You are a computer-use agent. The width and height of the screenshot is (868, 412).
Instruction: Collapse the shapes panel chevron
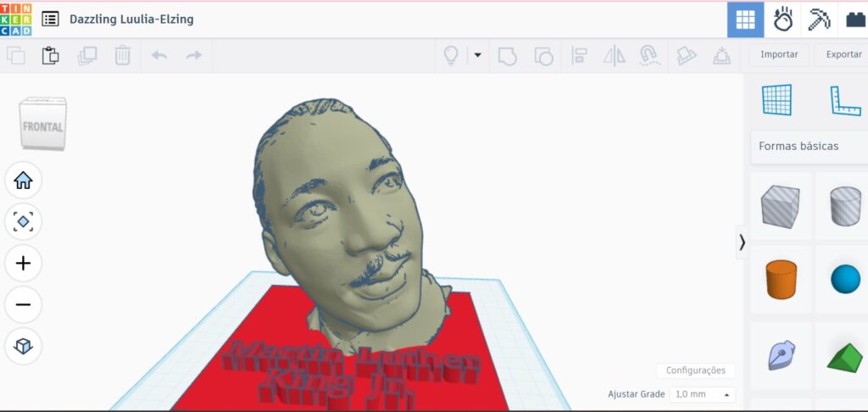[x=742, y=242]
